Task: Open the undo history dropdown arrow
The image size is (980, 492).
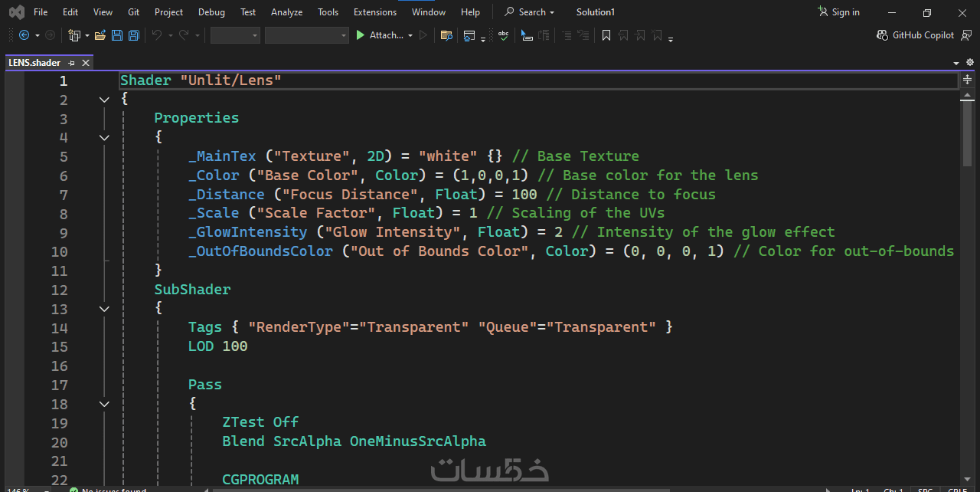Action: (170, 35)
